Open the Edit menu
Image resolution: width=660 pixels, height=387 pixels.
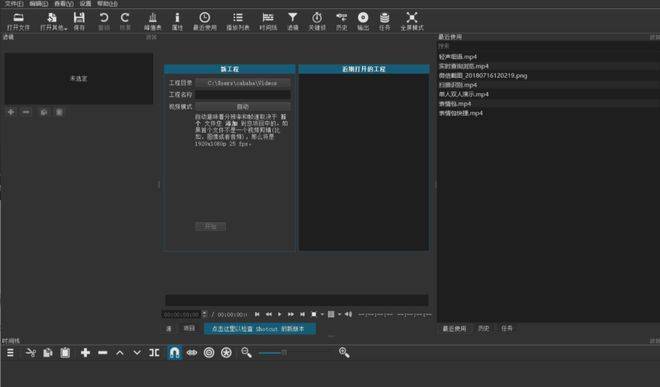tap(38, 4)
